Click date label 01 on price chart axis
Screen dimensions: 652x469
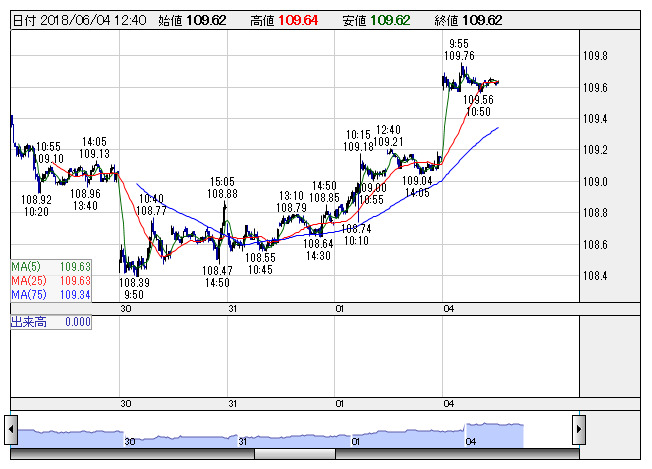pos(340,309)
